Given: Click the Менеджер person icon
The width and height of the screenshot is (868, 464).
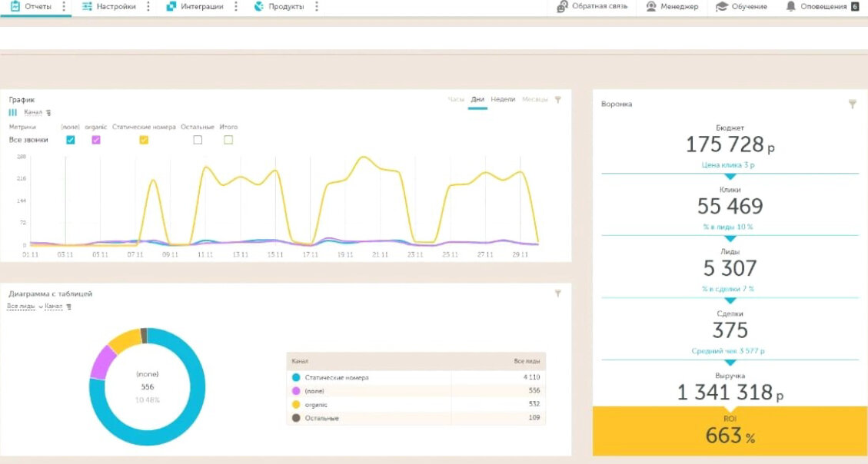Looking at the screenshot, I should point(651,7).
